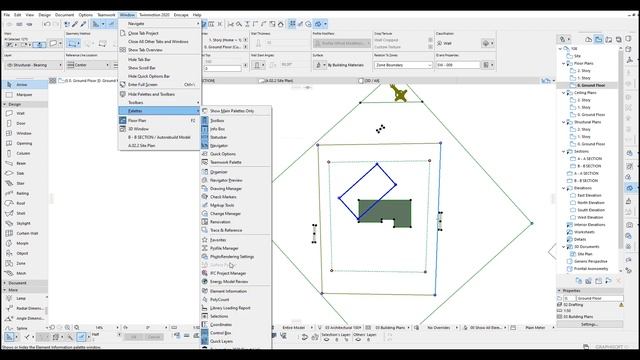Click the Ground Floor name field
This screenshot has width=640, height=360.
600,298
